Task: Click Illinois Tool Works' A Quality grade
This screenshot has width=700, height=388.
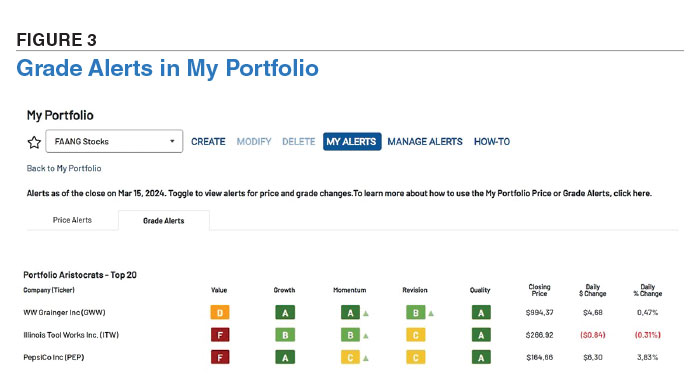Action: point(481,335)
